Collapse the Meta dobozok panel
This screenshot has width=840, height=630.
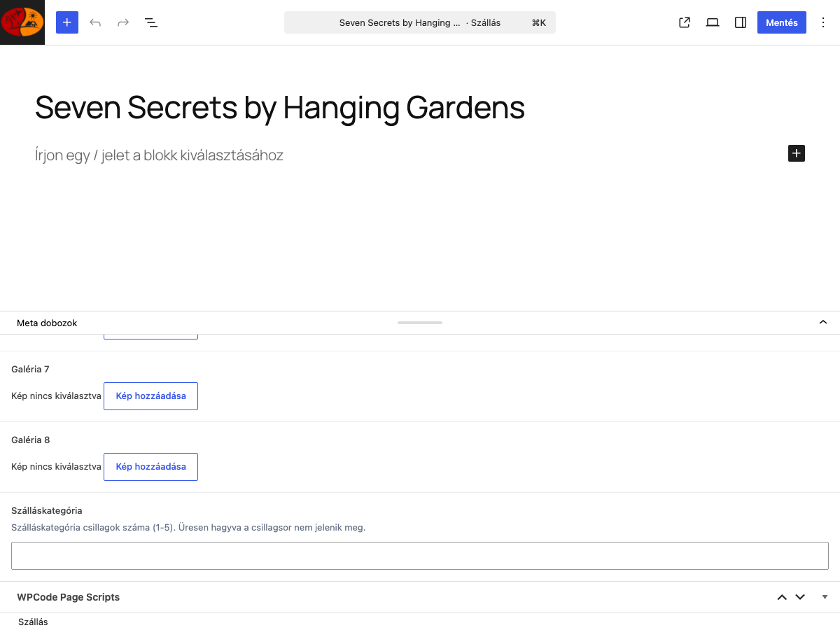823,323
